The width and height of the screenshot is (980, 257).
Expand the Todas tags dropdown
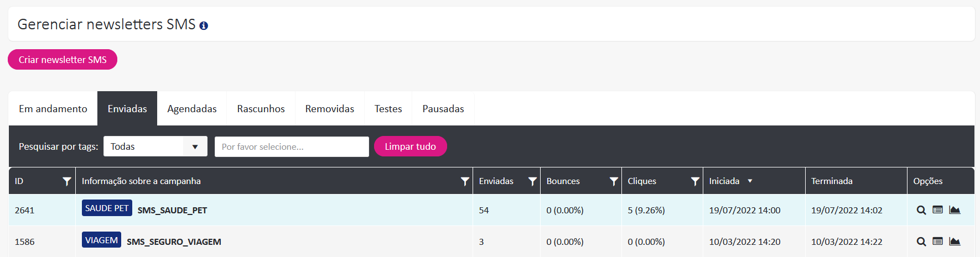point(155,146)
